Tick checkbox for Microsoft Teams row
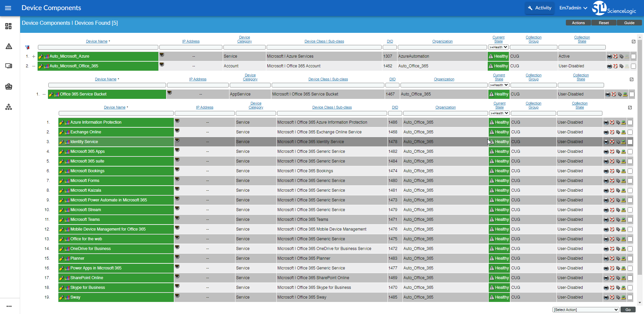This screenshot has height=314, width=644. pyautogui.click(x=630, y=220)
